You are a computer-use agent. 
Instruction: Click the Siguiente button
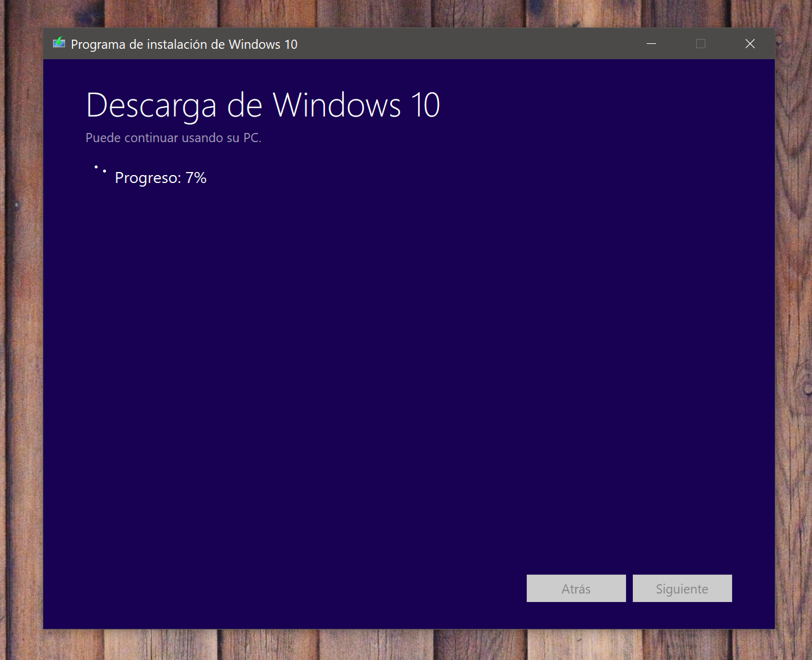pyautogui.click(x=682, y=589)
